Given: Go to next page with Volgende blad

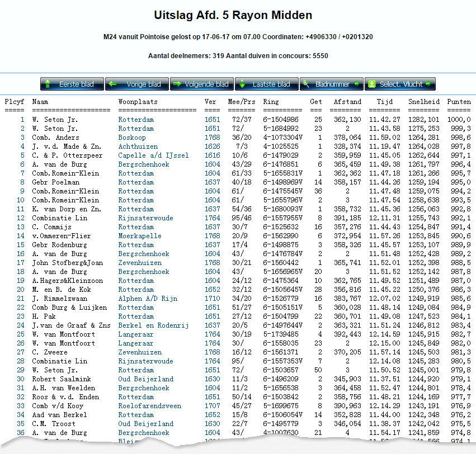Looking at the screenshot, I should point(202,84).
